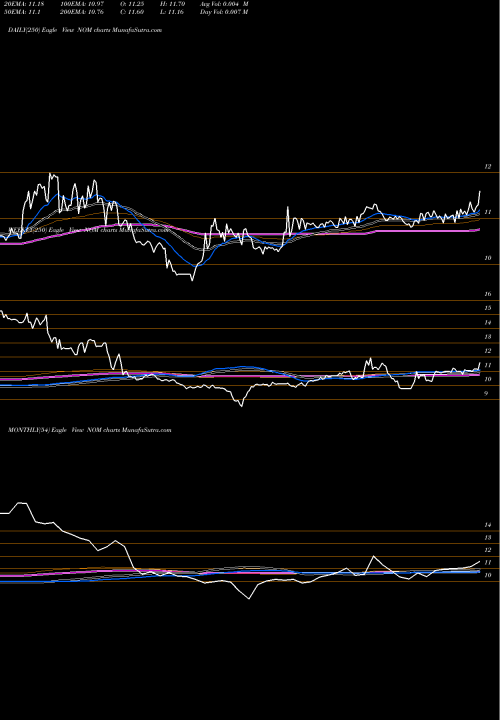Click the 14 axis label on monthly chart
Screen dimensions: 500x720
488,525
